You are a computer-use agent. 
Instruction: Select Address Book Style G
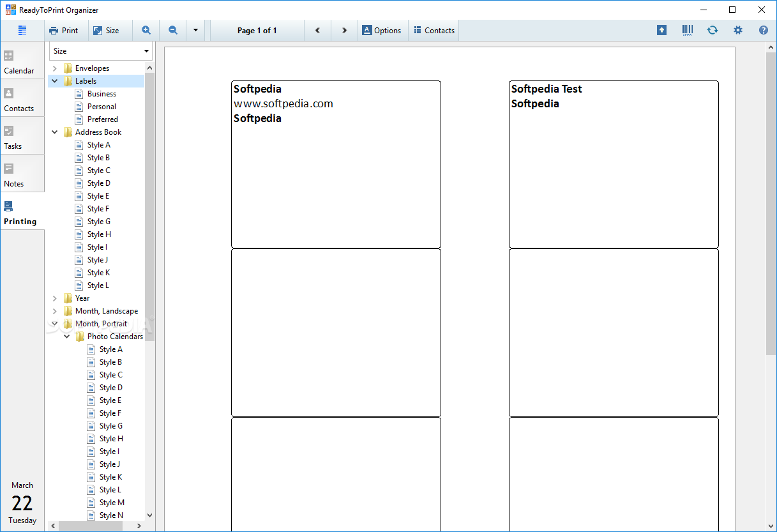(x=98, y=222)
